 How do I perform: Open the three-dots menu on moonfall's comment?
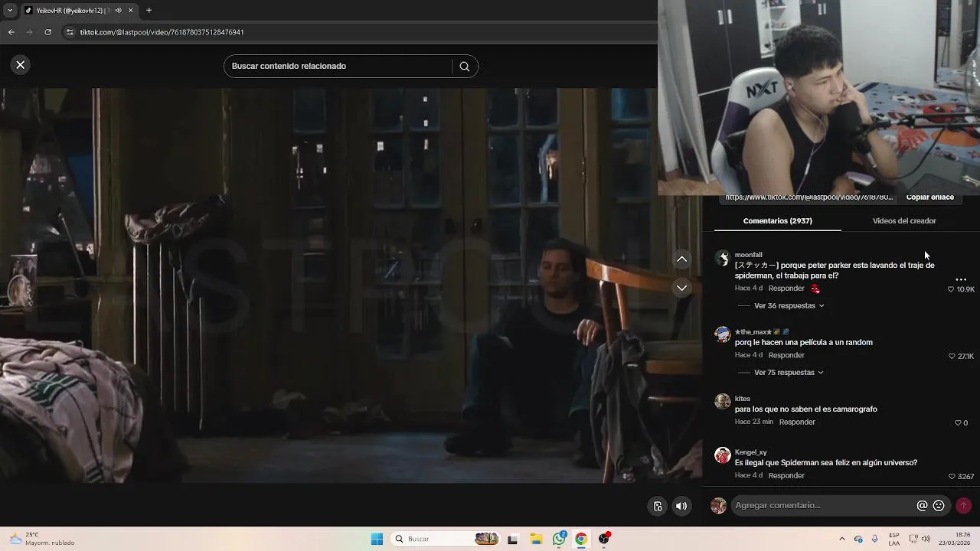961,279
